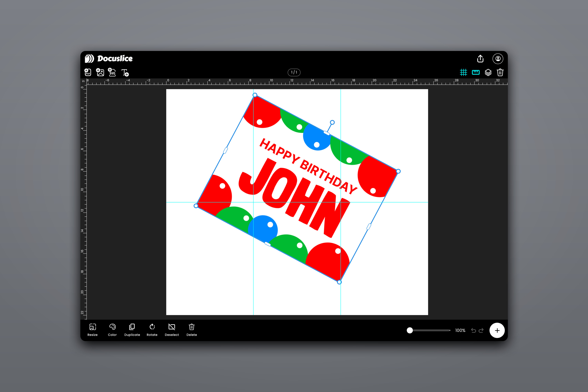Click the bottom corner selection handle
588x392 pixels.
339,282
